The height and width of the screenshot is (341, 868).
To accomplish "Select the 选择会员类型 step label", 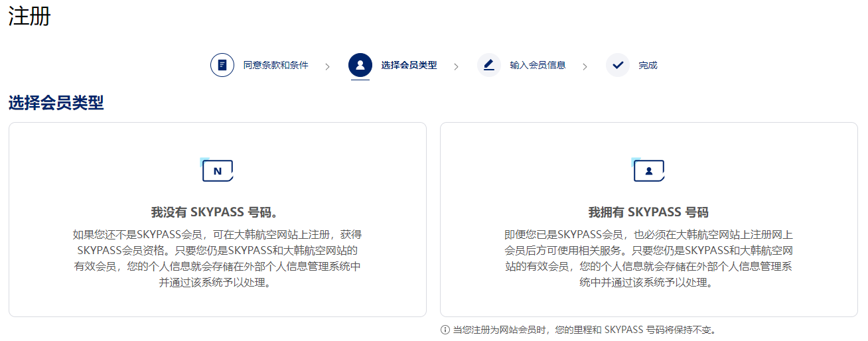I will click(409, 65).
